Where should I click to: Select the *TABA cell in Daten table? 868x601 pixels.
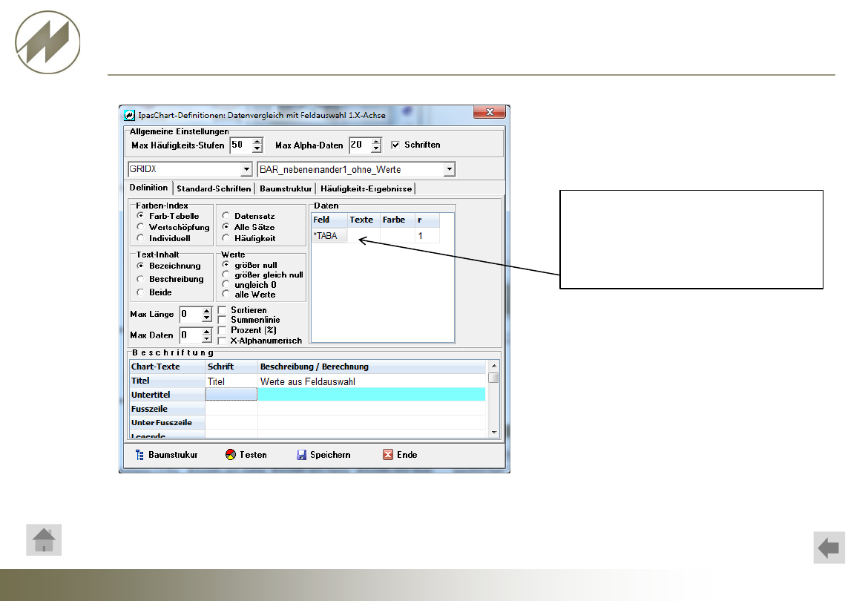click(x=329, y=236)
